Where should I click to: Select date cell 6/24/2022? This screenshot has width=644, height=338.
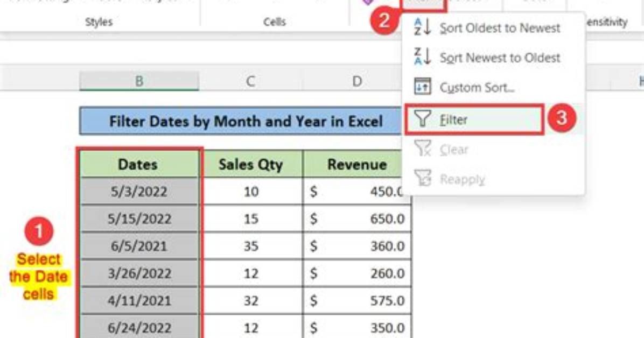139,327
